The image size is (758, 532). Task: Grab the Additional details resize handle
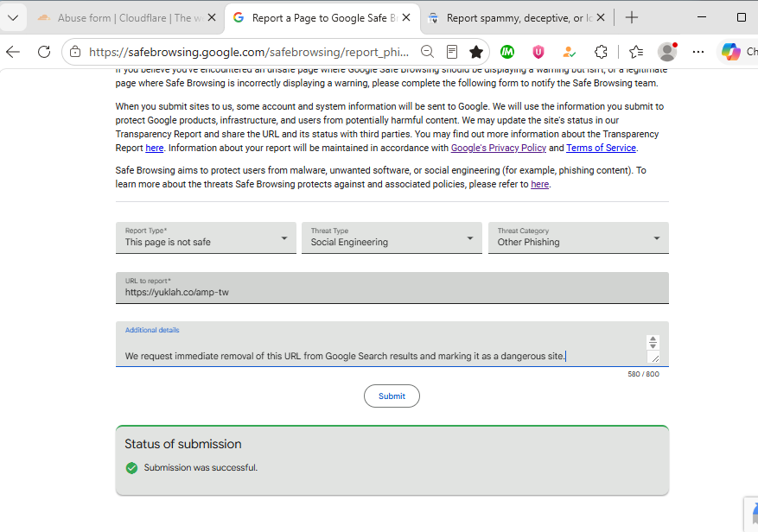click(x=655, y=358)
